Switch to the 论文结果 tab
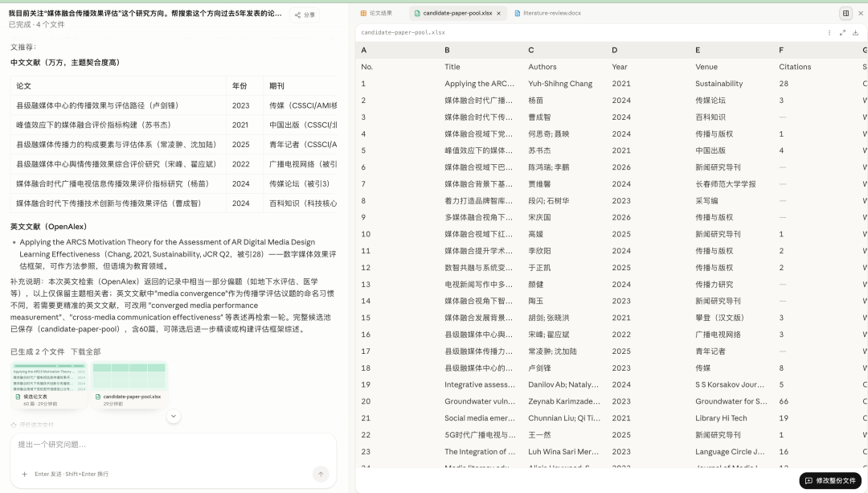Image resolution: width=868 pixels, height=493 pixels. click(376, 14)
